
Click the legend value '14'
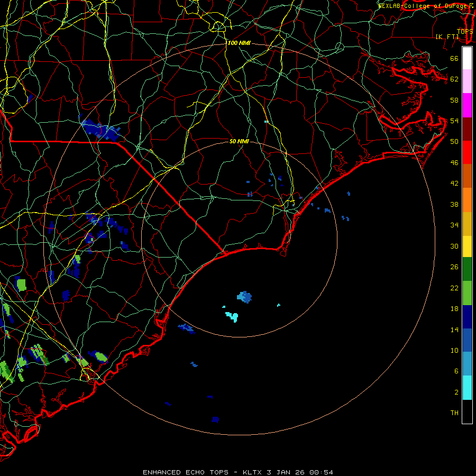point(454,329)
